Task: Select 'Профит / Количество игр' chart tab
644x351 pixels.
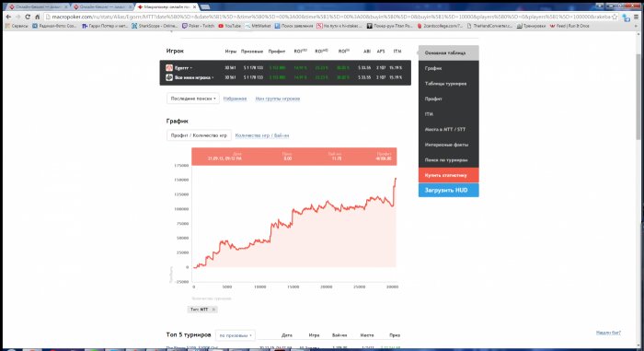Action: [x=199, y=135]
